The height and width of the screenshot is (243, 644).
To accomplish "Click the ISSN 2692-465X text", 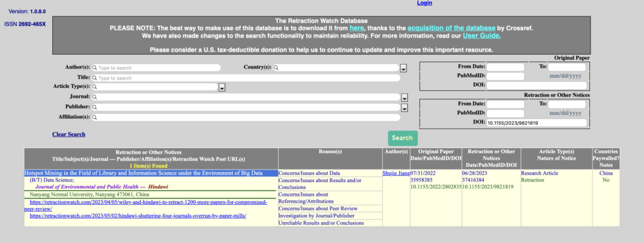I will click(x=25, y=24).
